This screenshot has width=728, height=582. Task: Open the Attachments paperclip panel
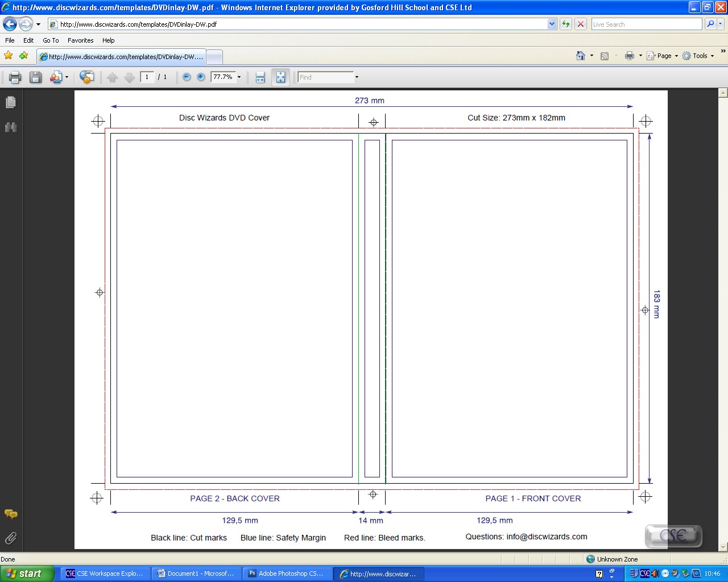[10, 538]
